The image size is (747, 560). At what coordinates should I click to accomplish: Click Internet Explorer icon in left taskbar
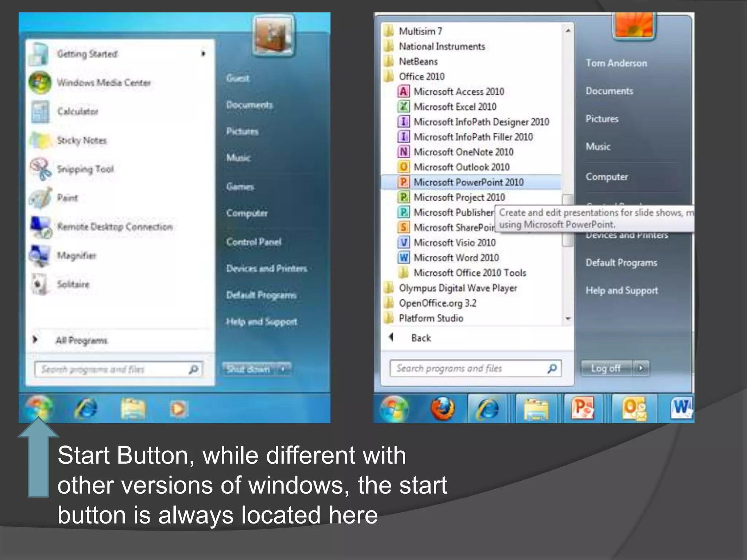point(86,408)
